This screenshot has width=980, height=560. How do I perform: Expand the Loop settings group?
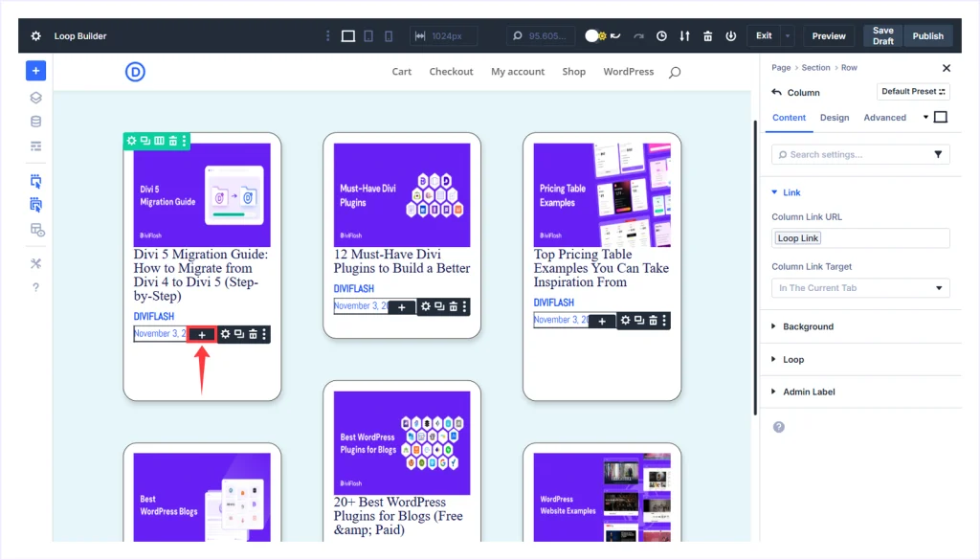793,360
